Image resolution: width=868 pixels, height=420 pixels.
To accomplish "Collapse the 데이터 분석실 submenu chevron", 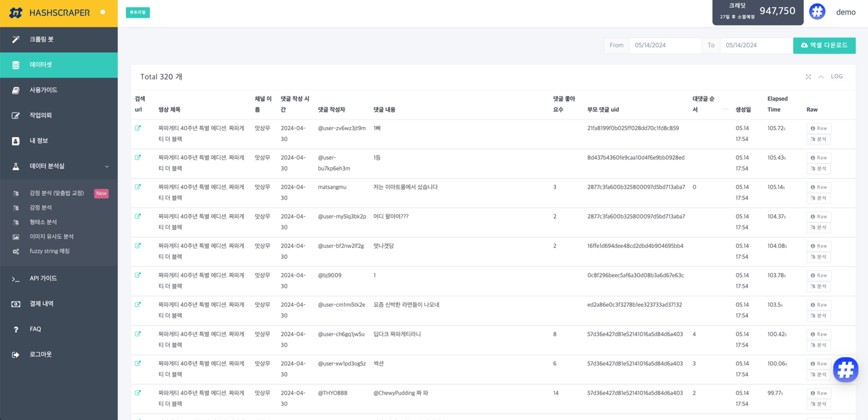I will pos(107,166).
